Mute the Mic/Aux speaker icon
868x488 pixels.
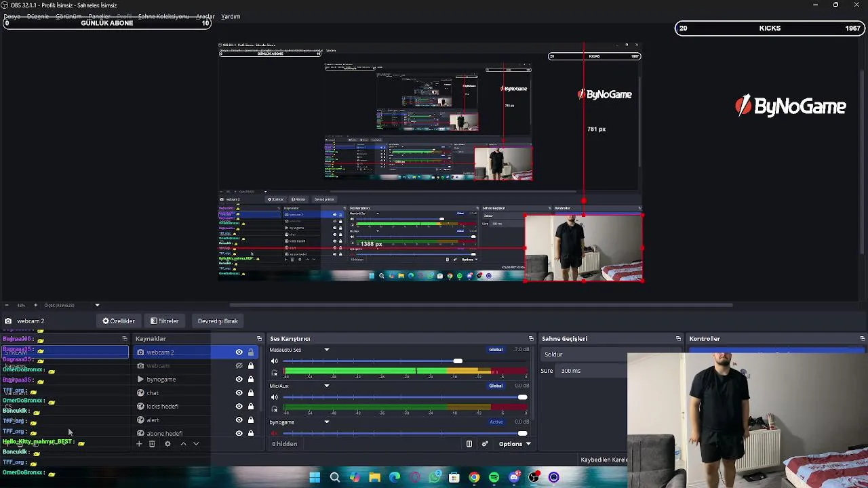[x=275, y=397]
